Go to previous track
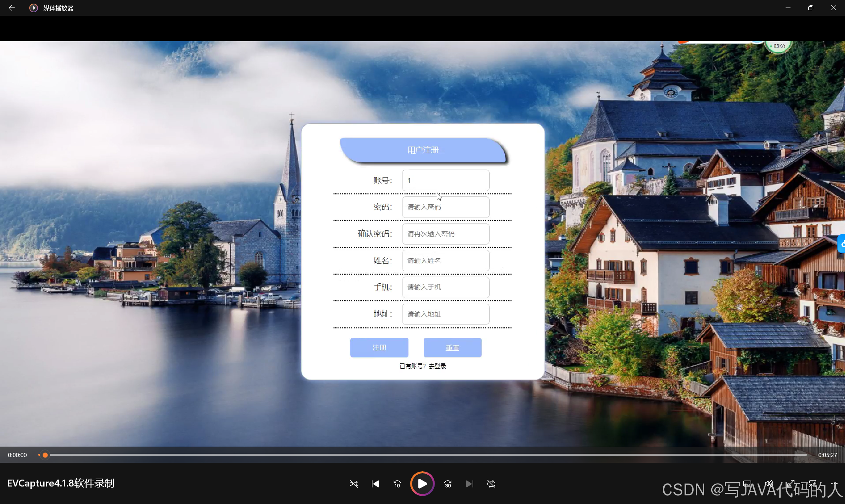Image resolution: width=845 pixels, height=504 pixels. [375, 484]
